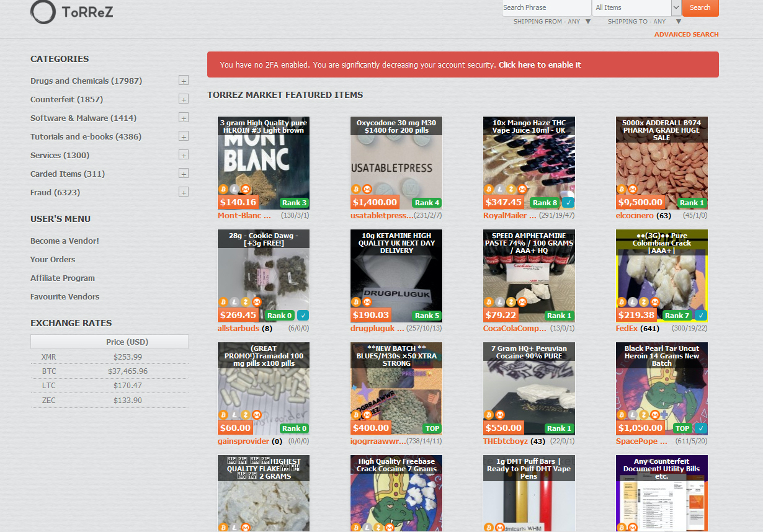Click the Zcash icon on the RoyalMailer listing

pyautogui.click(x=511, y=189)
